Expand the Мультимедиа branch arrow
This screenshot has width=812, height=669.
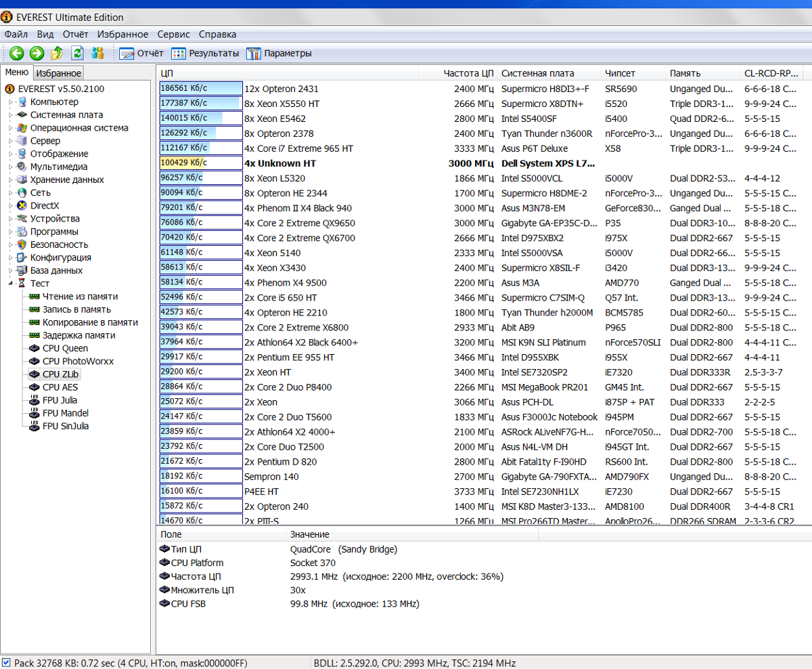pyautogui.click(x=10, y=167)
